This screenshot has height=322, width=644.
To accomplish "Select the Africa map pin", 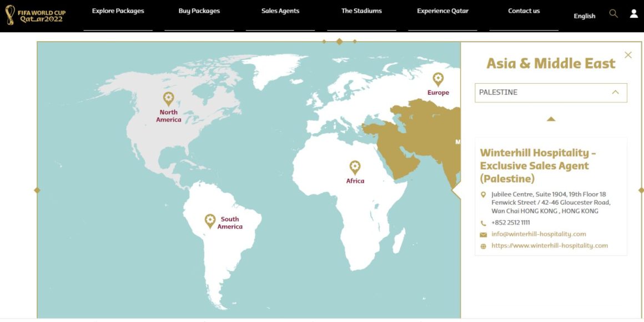I will click(355, 168).
